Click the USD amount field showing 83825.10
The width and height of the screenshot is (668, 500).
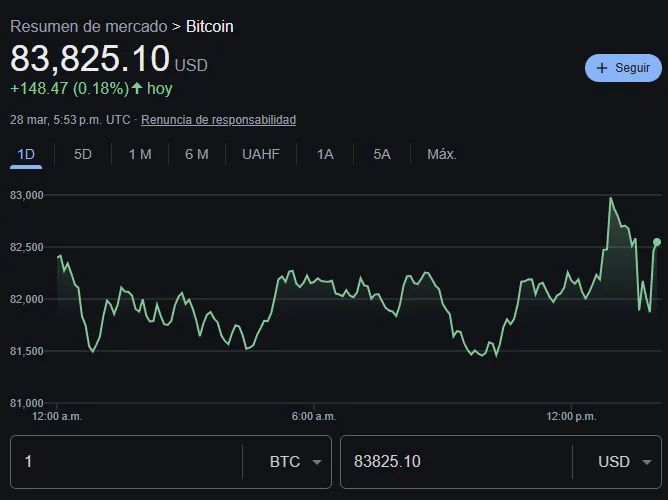pyautogui.click(x=456, y=462)
